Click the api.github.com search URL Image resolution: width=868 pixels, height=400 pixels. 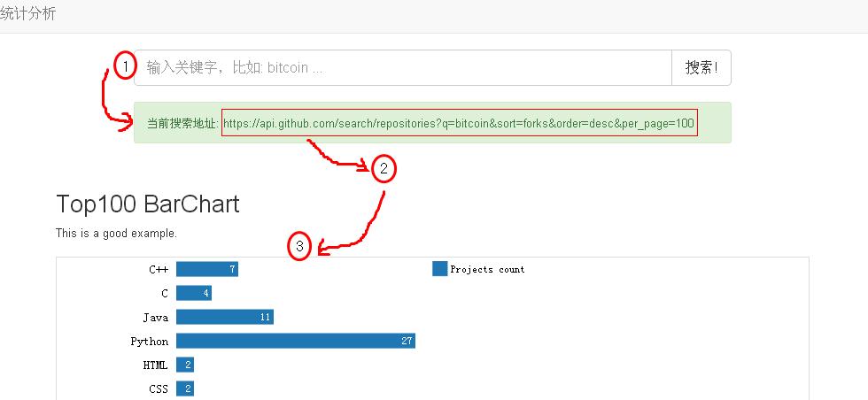pyautogui.click(x=459, y=123)
